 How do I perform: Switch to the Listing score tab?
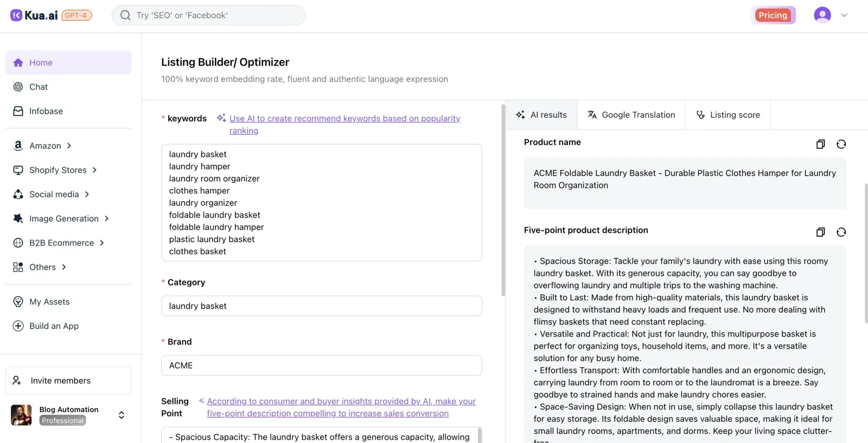pos(728,115)
